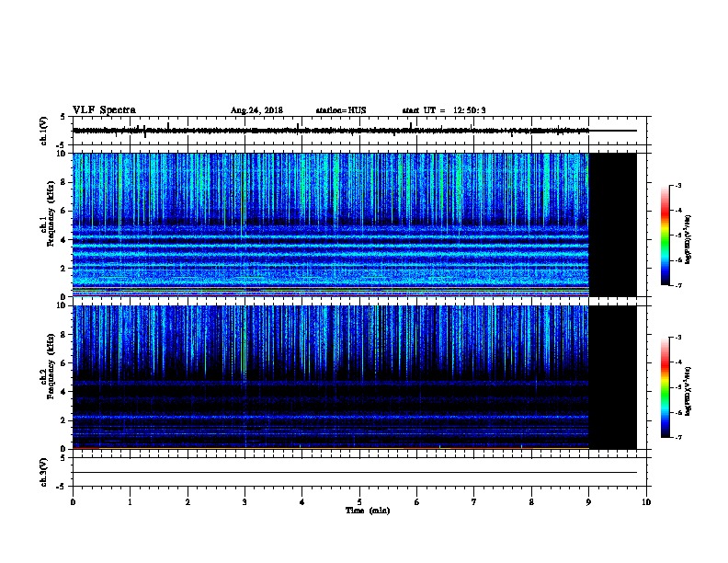Viewport: 728px width, 563px height.
Task: Click the black no-data region in ch.2 spectrogram
Action: 613,377
